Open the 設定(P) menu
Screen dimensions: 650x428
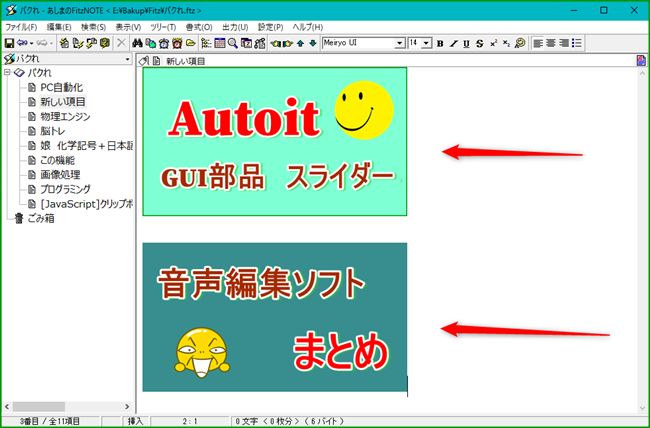tap(270, 27)
